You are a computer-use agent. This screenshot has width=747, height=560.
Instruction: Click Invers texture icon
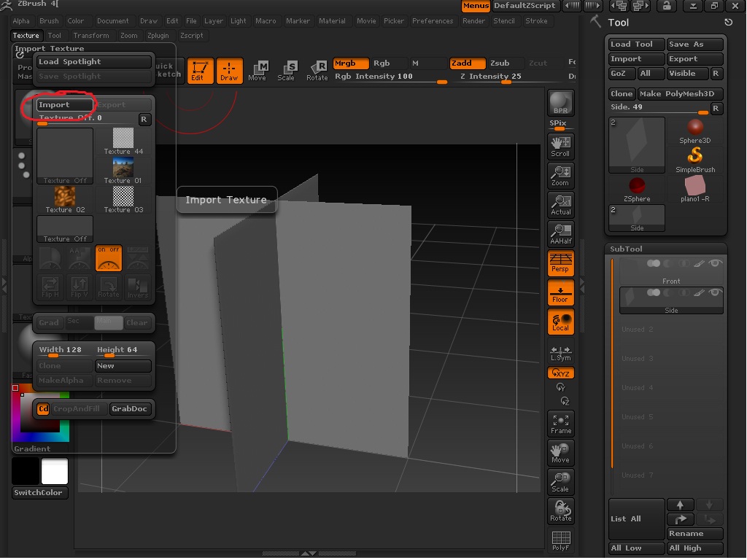pos(138,287)
